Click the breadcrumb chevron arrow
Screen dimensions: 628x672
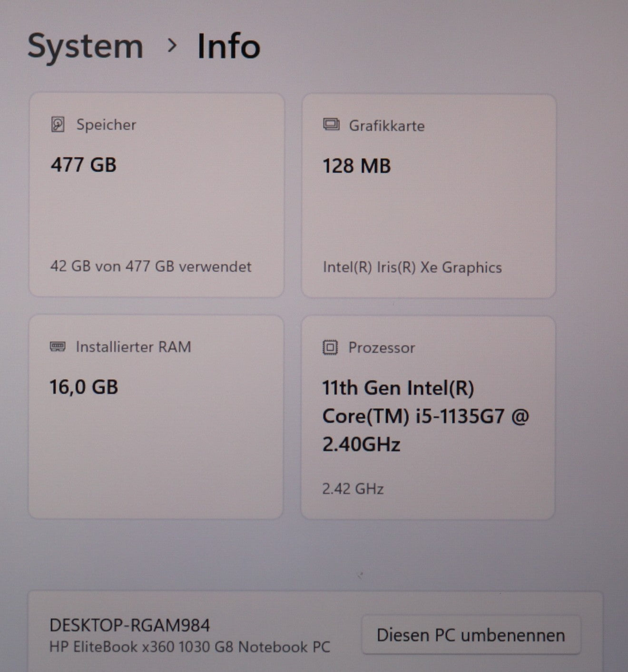click(x=172, y=46)
